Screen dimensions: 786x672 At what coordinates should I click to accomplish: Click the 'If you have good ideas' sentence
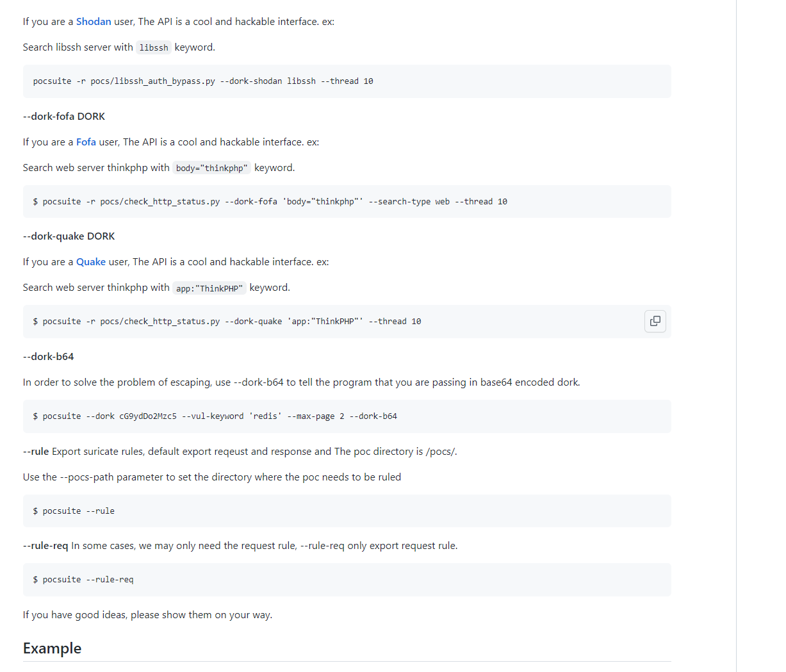coord(147,615)
